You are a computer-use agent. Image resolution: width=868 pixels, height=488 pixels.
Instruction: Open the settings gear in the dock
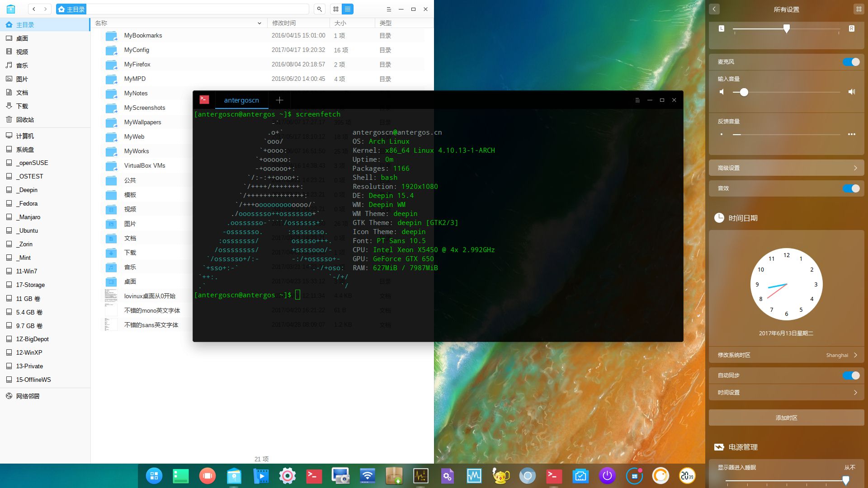pos(288,475)
